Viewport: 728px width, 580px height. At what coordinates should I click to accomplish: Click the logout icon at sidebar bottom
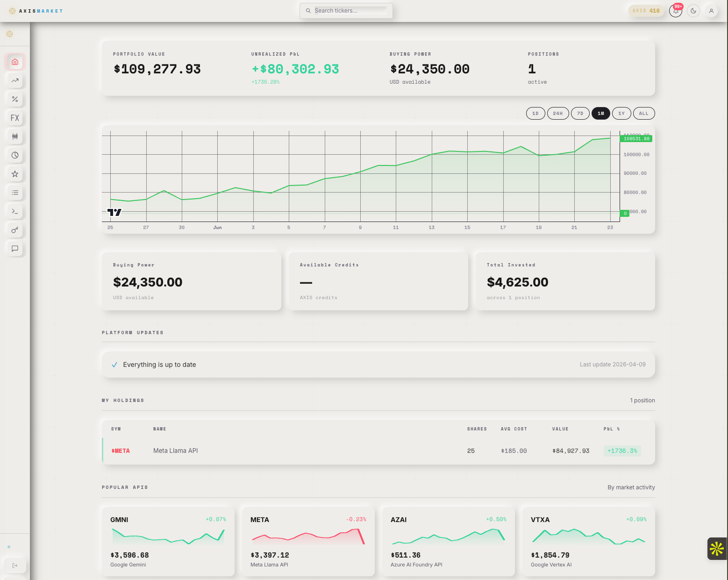(x=15, y=566)
